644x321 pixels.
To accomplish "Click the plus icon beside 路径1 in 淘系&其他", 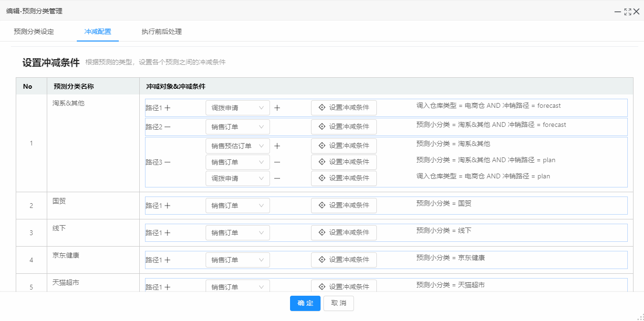I will click(x=167, y=108).
